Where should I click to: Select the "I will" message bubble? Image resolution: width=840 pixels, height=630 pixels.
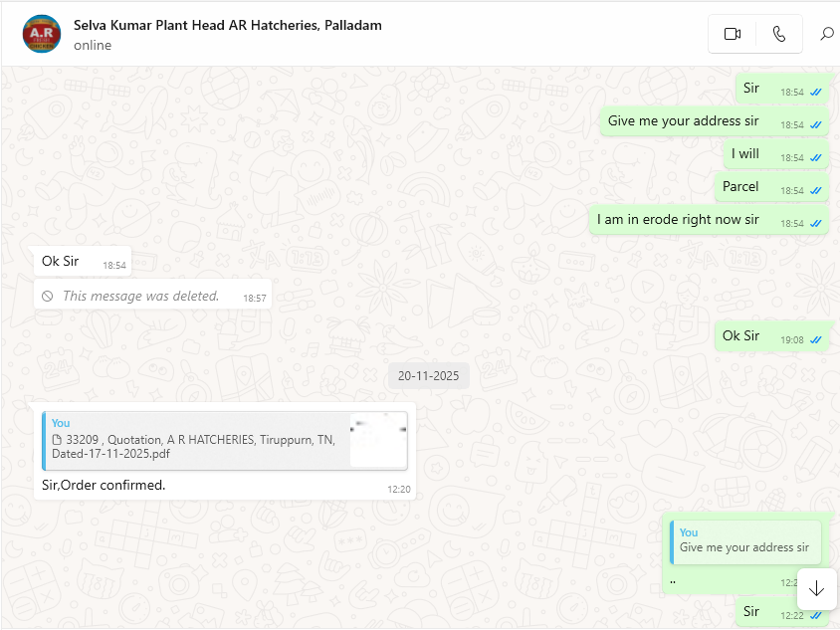(745, 153)
